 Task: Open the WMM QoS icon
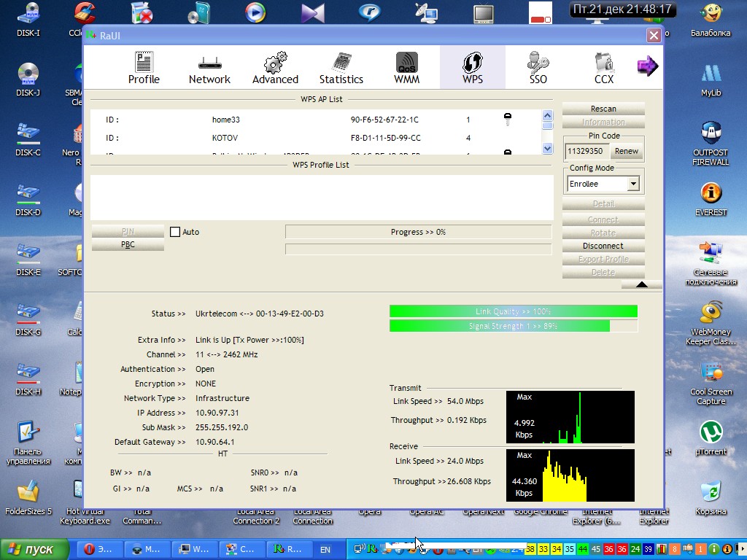406,68
